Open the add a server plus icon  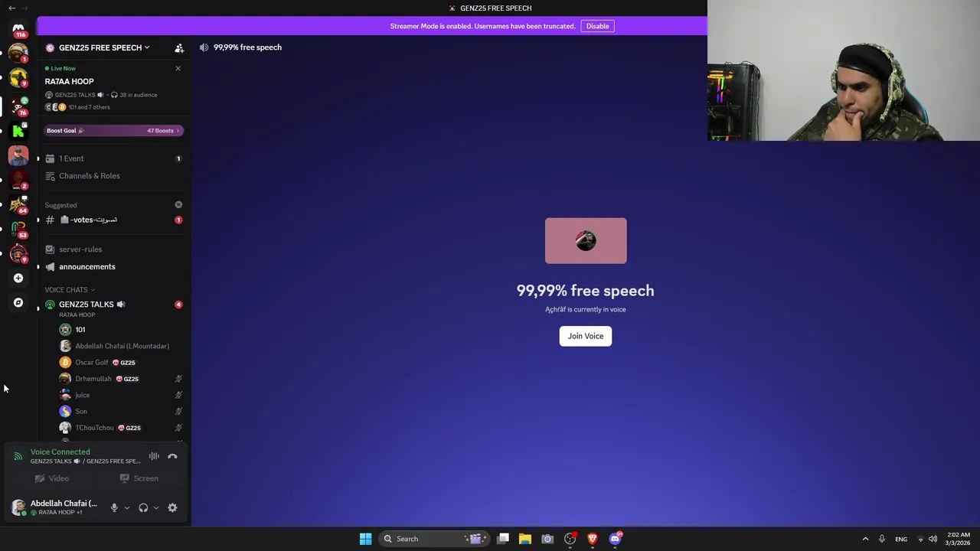(x=18, y=278)
